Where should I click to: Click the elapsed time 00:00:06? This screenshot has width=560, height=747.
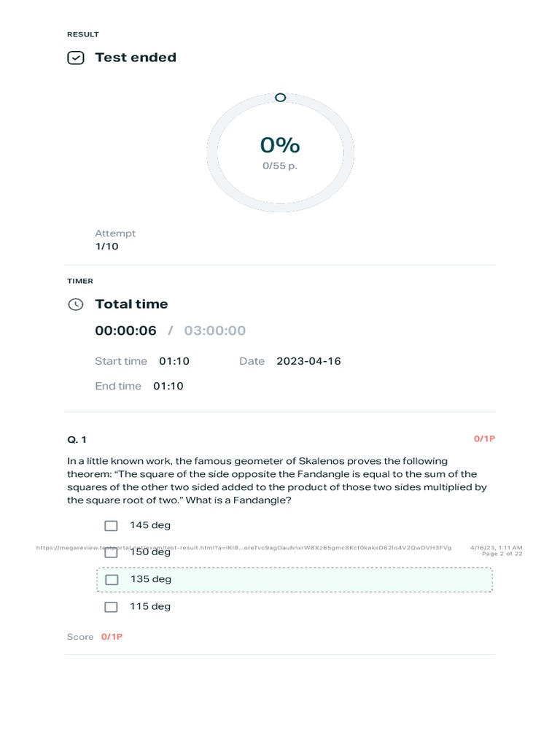pyautogui.click(x=125, y=330)
